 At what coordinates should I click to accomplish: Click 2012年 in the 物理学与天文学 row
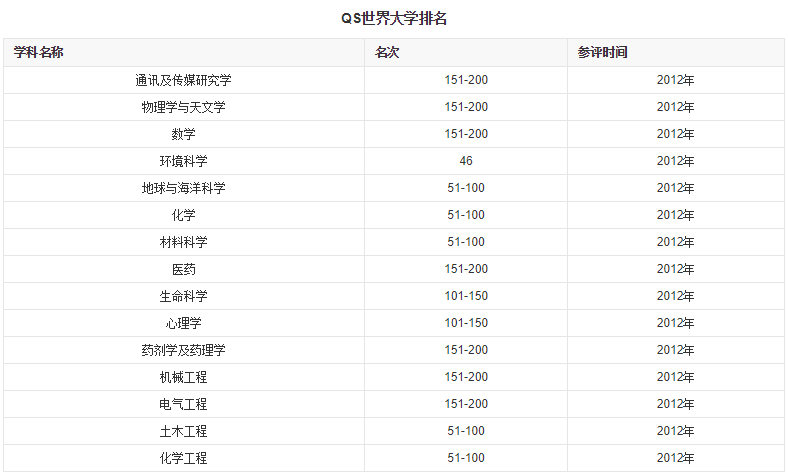tap(675, 107)
